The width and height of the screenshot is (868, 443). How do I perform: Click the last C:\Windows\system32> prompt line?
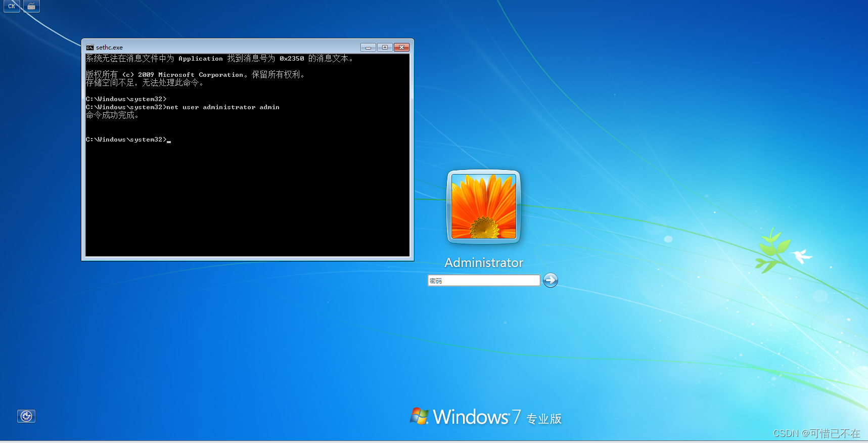128,140
